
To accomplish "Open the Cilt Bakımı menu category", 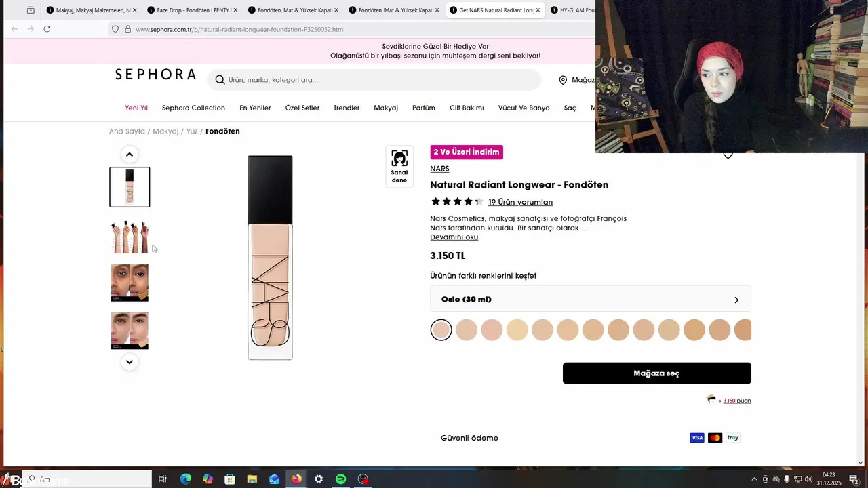I will (x=467, y=108).
